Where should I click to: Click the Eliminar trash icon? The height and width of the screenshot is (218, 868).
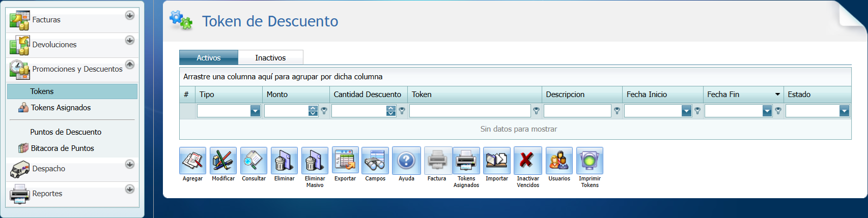(284, 161)
